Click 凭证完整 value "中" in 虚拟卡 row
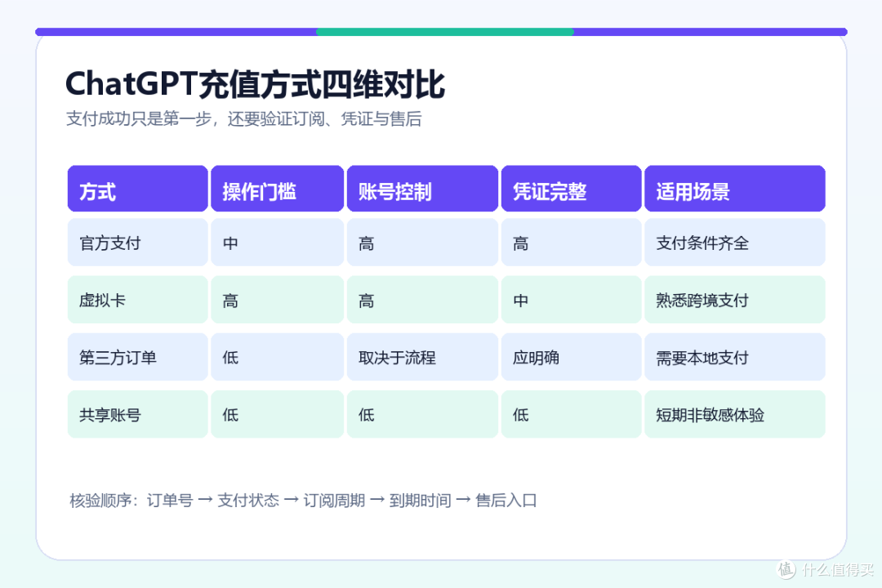Image resolution: width=882 pixels, height=588 pixels. [x=572, y=300]
